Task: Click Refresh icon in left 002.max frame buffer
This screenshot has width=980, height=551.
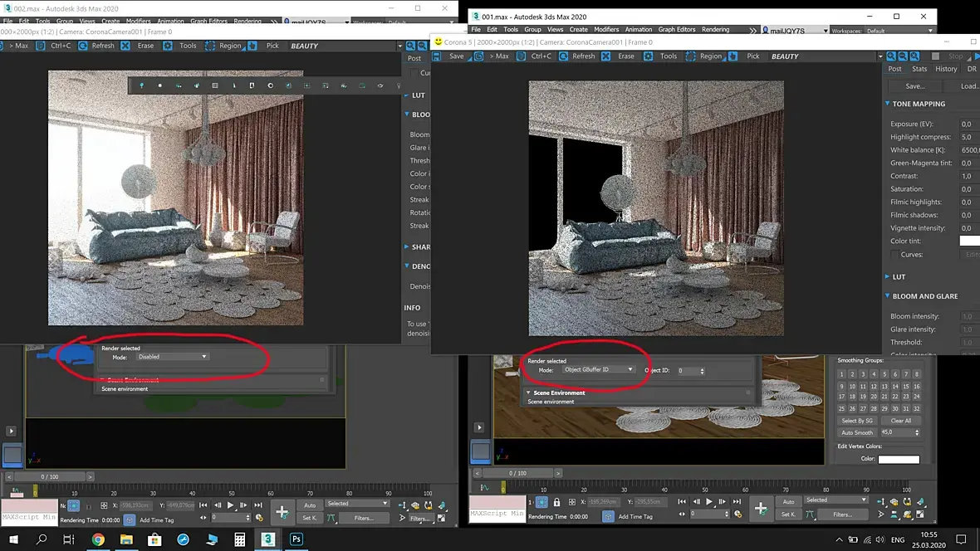Action: point(83,46)
